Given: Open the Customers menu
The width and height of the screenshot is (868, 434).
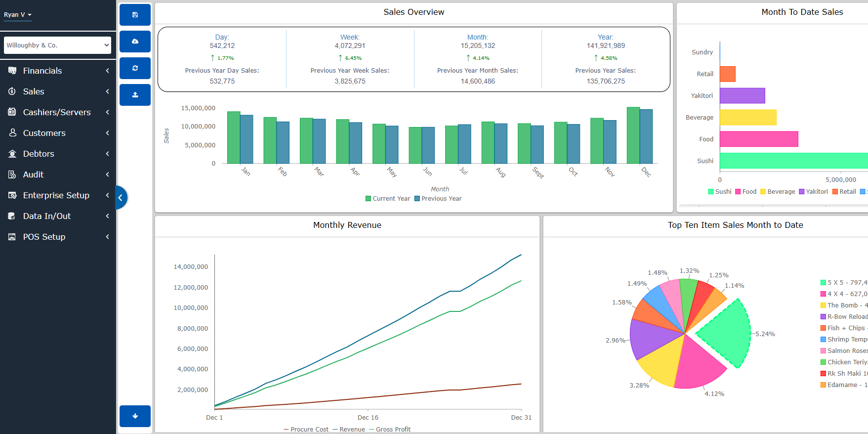Looking at the screenshot, I should point(58,133).
